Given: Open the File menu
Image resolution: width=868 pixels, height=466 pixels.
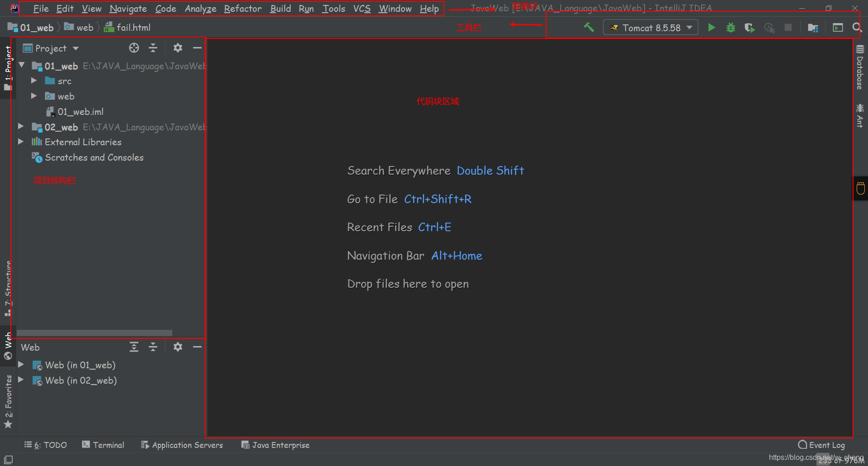Looking at the screenshot, I should pyautogui.click(x=41, y=9).
